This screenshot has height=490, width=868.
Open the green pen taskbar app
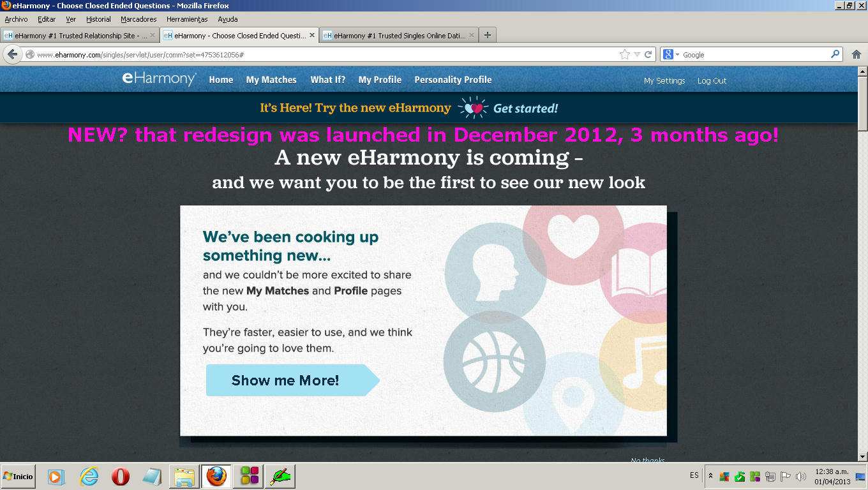point(280,476)
